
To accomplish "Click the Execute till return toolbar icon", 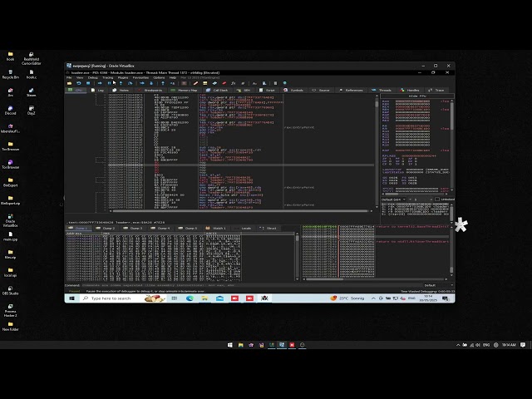I will [163, 83].
